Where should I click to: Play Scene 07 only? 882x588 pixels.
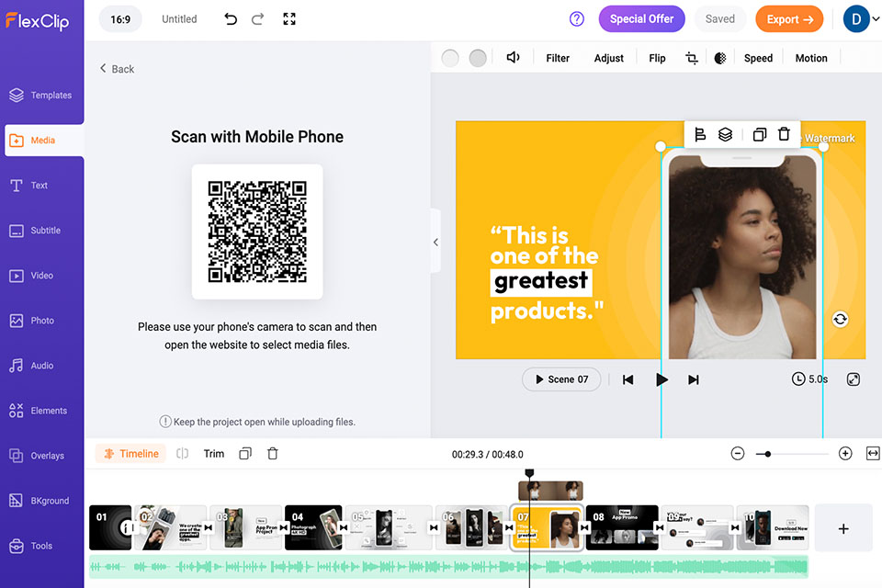coord(561,379)
